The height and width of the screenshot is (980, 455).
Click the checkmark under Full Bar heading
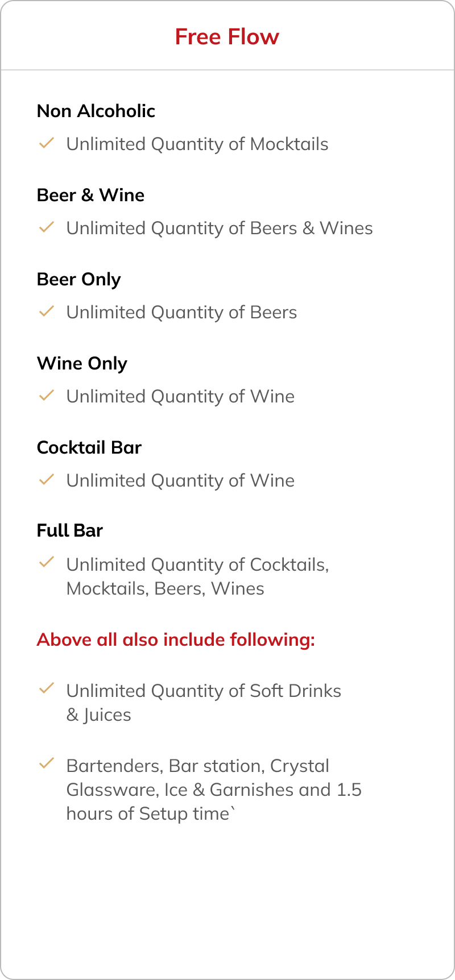[46, 562]
